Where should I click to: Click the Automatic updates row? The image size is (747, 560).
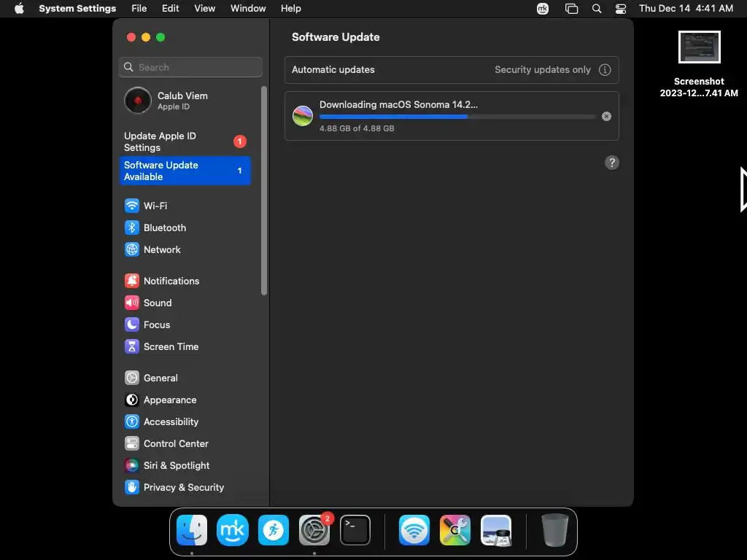[x=452, y=69]
